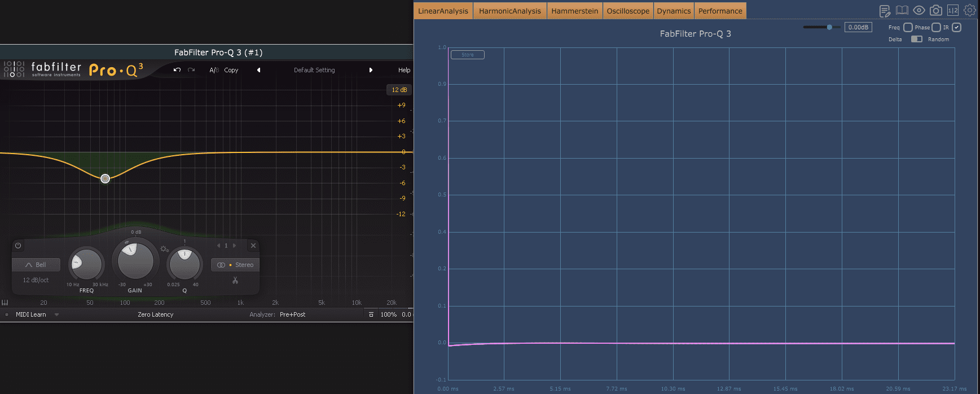Click the Stereo link rings icon
This screenshot has width=980, height=394.
[221, 265]
